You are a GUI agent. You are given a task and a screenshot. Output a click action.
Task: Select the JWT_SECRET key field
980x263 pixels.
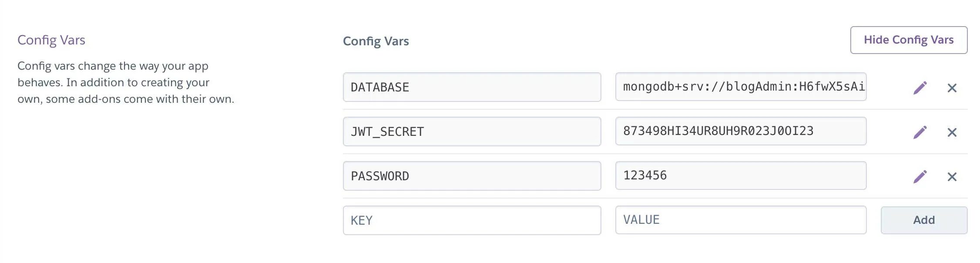tap(472, 131)
